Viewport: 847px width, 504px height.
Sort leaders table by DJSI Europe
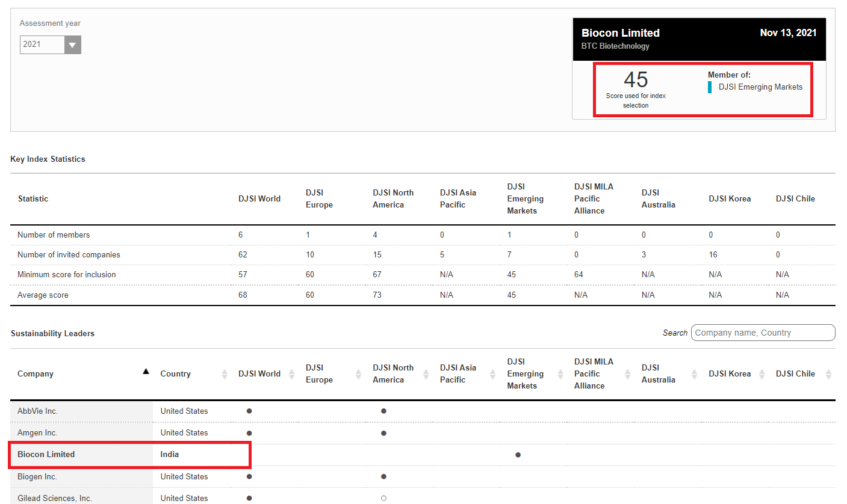(x=359, y=374)
